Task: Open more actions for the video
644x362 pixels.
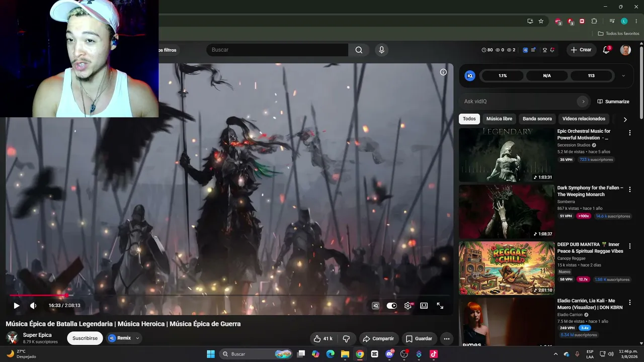Action: [446, 339]
